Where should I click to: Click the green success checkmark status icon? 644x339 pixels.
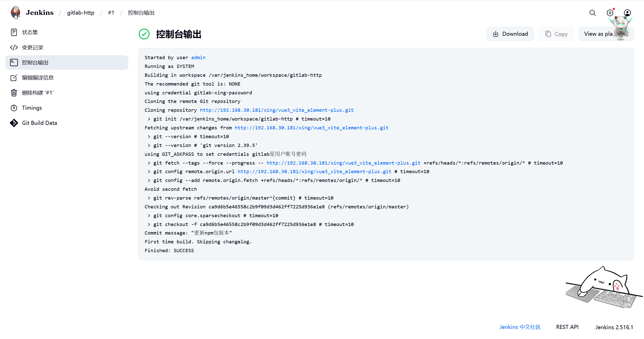tap(144, 34)
